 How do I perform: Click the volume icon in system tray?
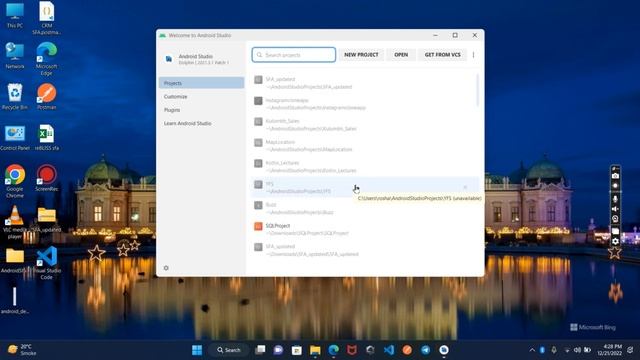[577, 350]
